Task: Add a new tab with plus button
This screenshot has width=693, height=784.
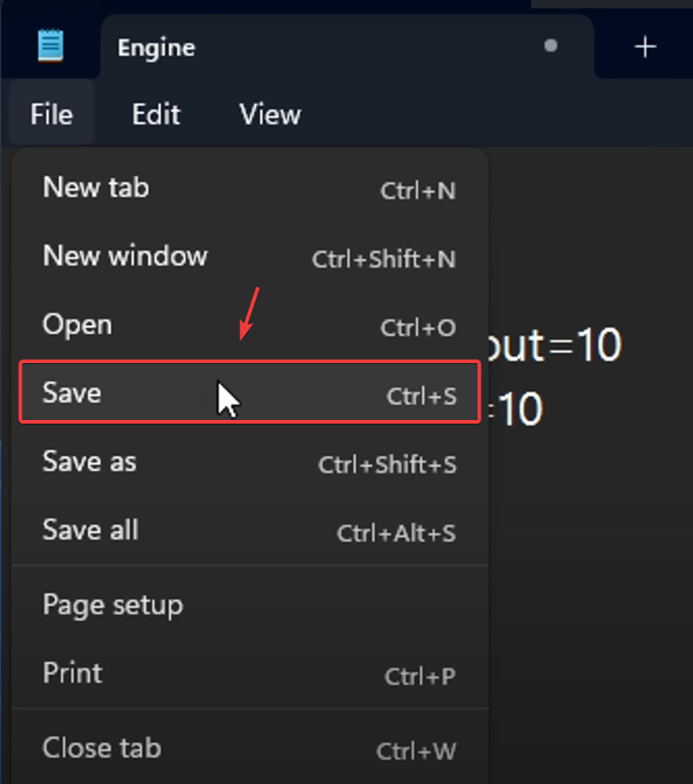Action: (645, 47)
